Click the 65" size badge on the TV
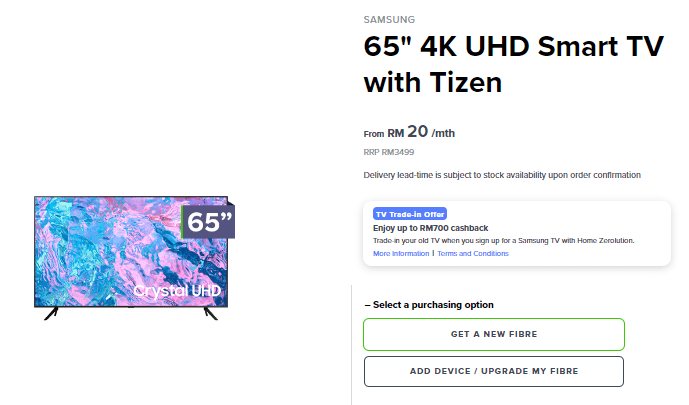The width and height of the screenshot is (689, 405). [x=208, y=222]
